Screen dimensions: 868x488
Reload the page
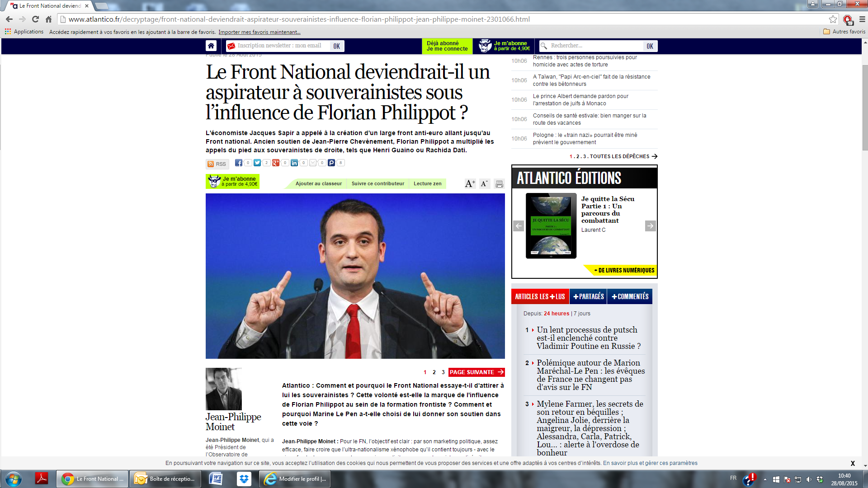[35, 19]
